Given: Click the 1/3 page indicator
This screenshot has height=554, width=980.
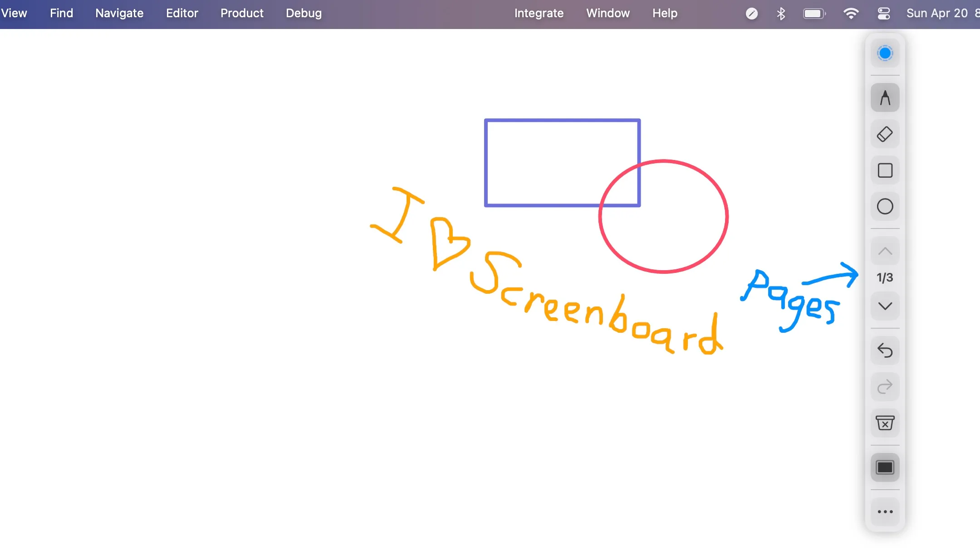Looking at the screenshot, I should coord(885,277).
